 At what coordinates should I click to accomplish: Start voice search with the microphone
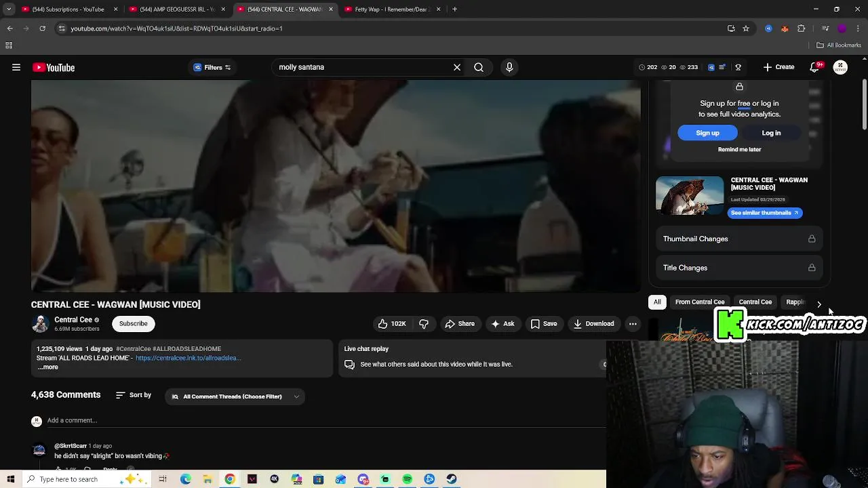coord(509,67)
